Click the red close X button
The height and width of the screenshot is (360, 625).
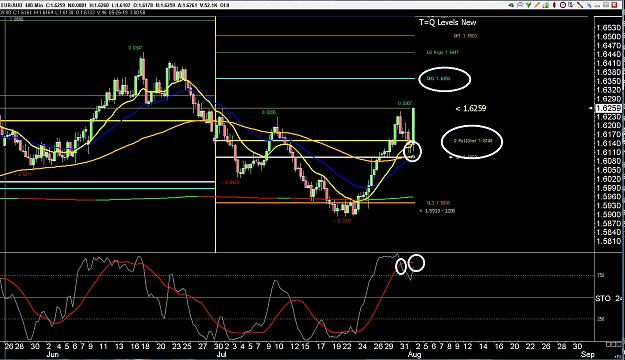coord(615,5)
